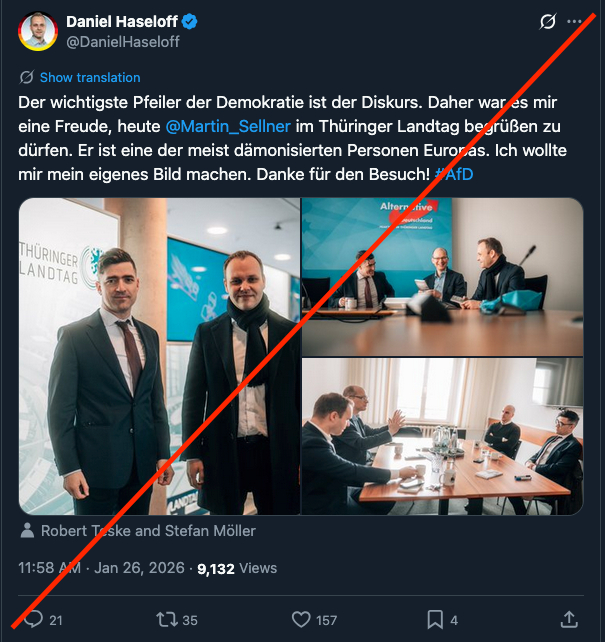Open the left photo of two men
The image size is (605, 642).
click(x=158, y=356)
